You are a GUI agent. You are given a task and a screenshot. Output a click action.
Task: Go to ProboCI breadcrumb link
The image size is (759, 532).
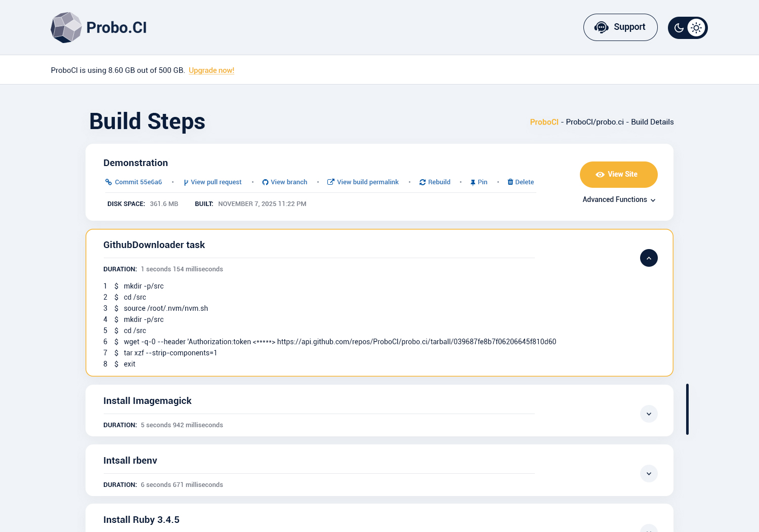544,122
